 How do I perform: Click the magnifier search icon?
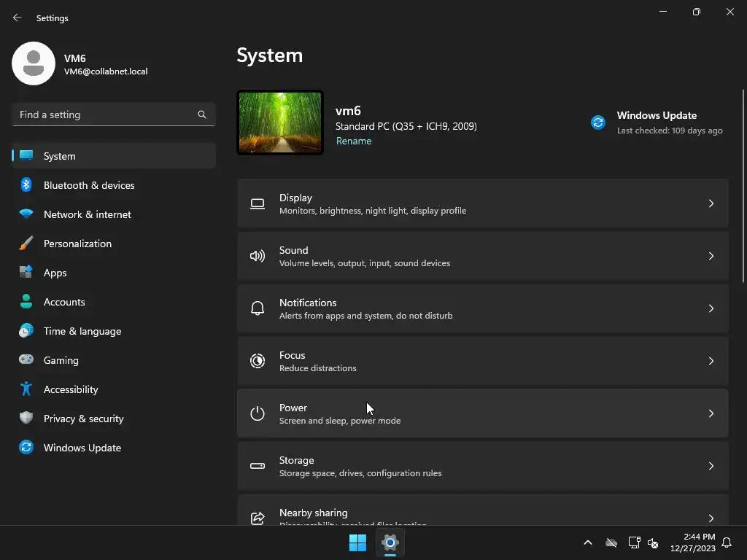[202, 114]
